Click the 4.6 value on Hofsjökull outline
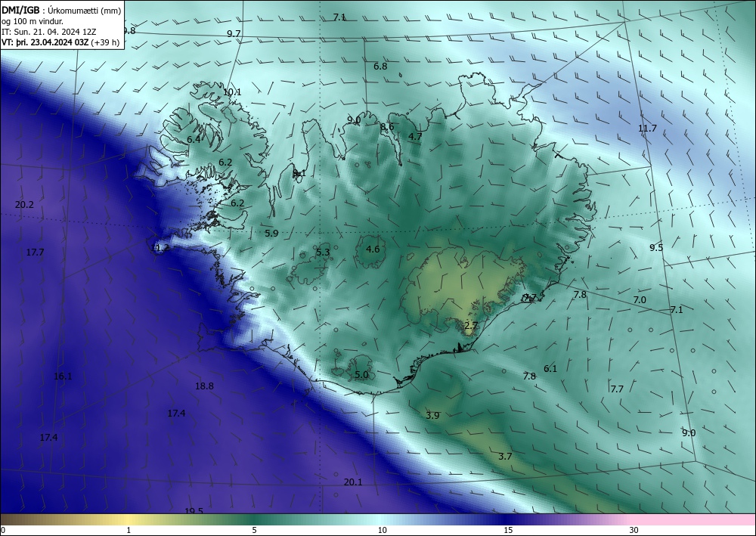 click(373, 249)
